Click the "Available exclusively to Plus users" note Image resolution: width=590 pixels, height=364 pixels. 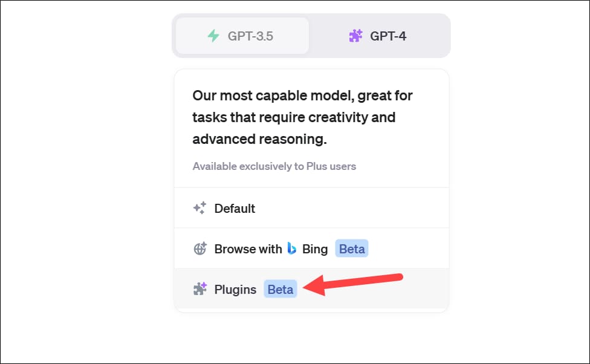click(274, 166)
